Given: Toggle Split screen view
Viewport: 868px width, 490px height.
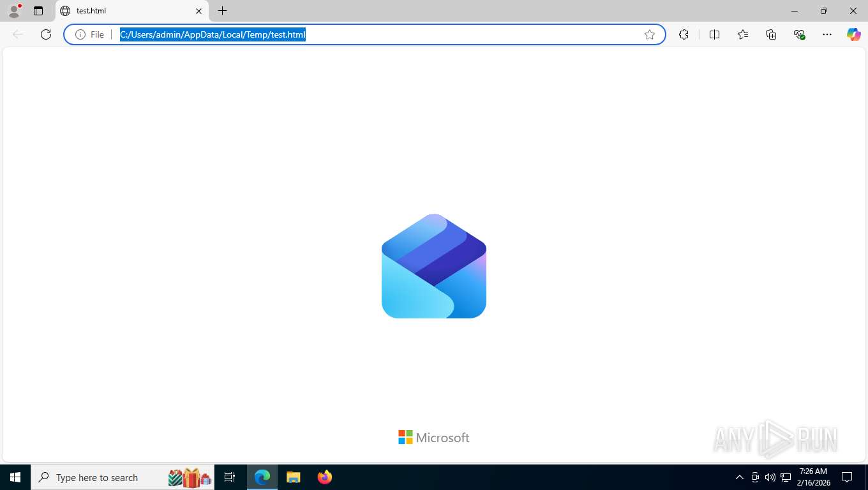Looking at the screenshot, I should (x=714, y=34).
